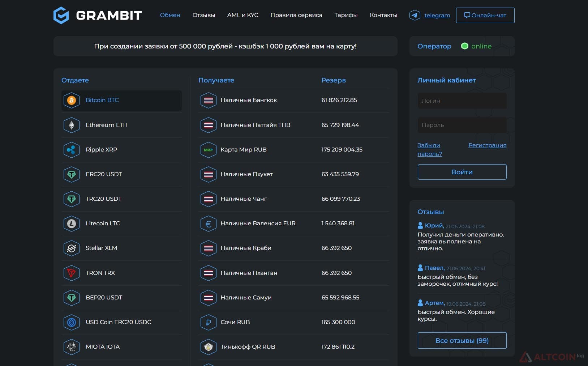This screenshot has height=366, width=588.
Task: Click the Thai flag icon for Наличные Бангкок
Action: coord(209,100)
